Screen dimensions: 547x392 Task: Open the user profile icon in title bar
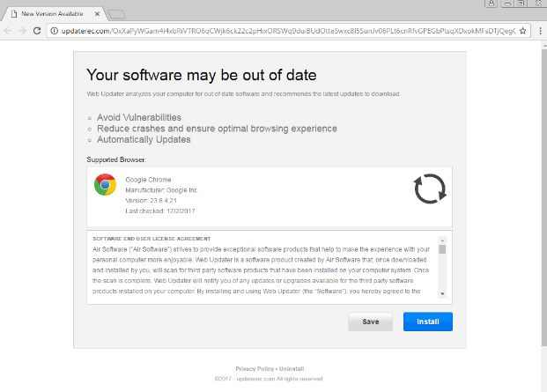(x=491, y=4)
